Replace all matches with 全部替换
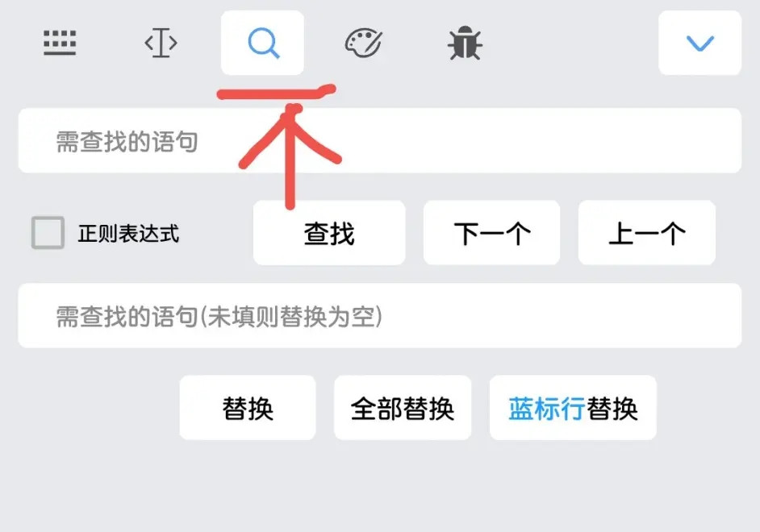The image size is (760, 532). point(403,408)
